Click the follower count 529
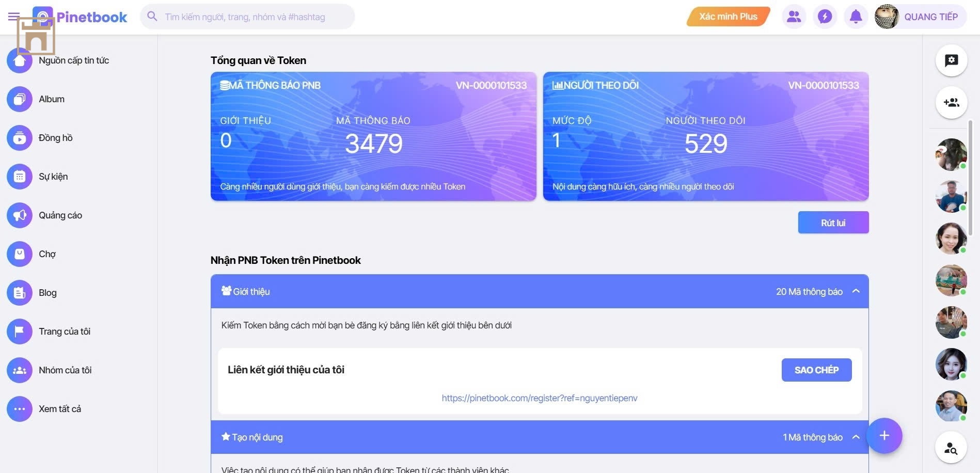 [706, 144]
